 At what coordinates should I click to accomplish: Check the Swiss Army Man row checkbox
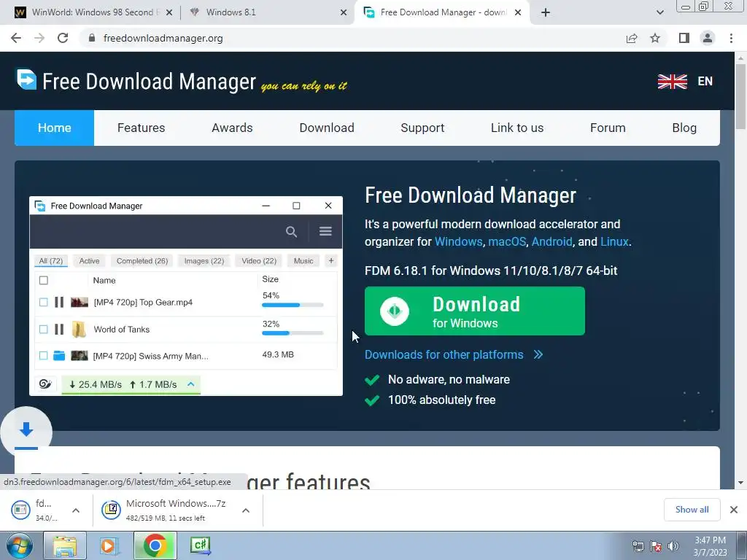(43, 356)
